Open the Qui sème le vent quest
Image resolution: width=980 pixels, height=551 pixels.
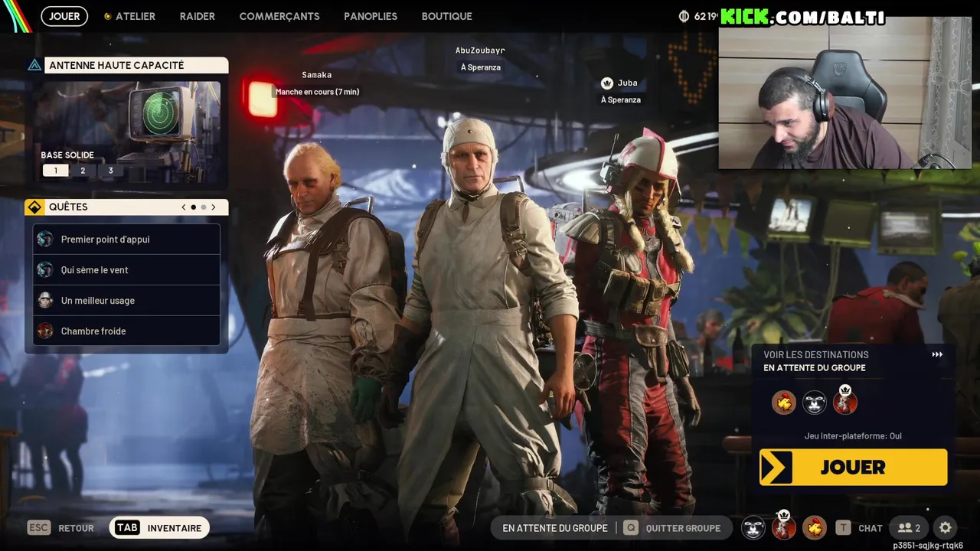(126, 269)
